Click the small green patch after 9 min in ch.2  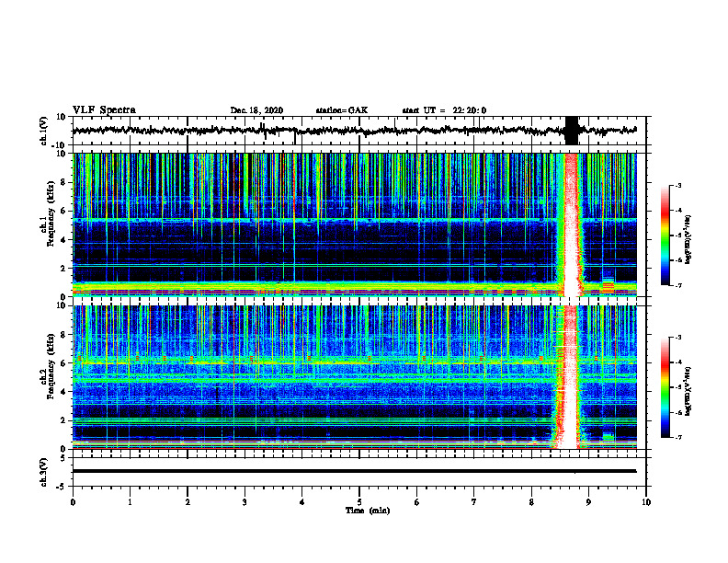coord(608,437)
